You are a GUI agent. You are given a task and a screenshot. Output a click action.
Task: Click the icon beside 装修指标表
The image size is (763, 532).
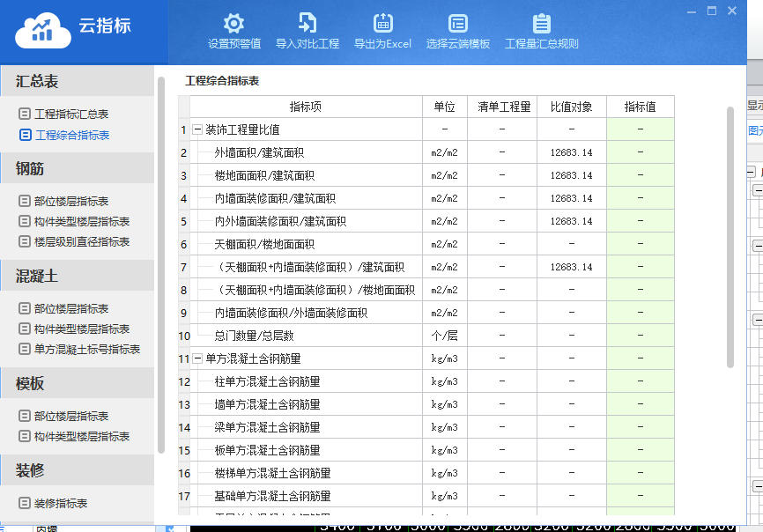click(x=25, y=503)
